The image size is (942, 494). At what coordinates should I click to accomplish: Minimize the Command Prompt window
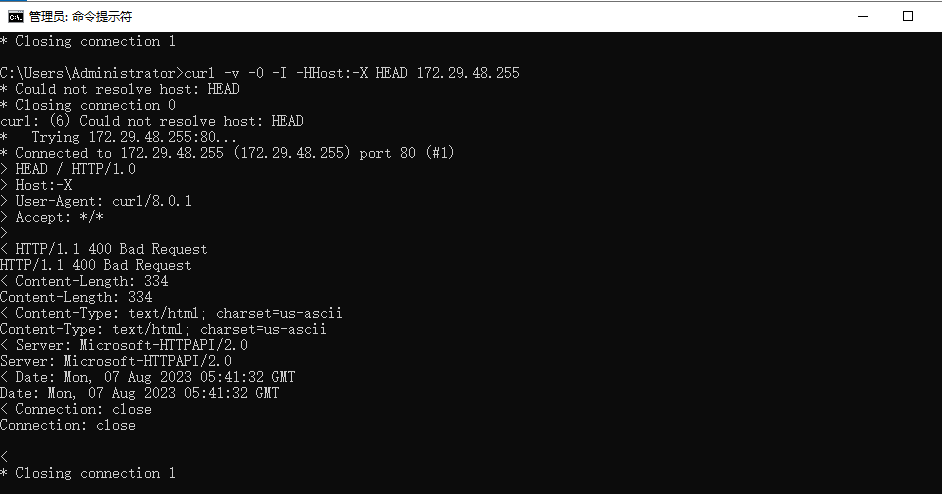[863, 16]
